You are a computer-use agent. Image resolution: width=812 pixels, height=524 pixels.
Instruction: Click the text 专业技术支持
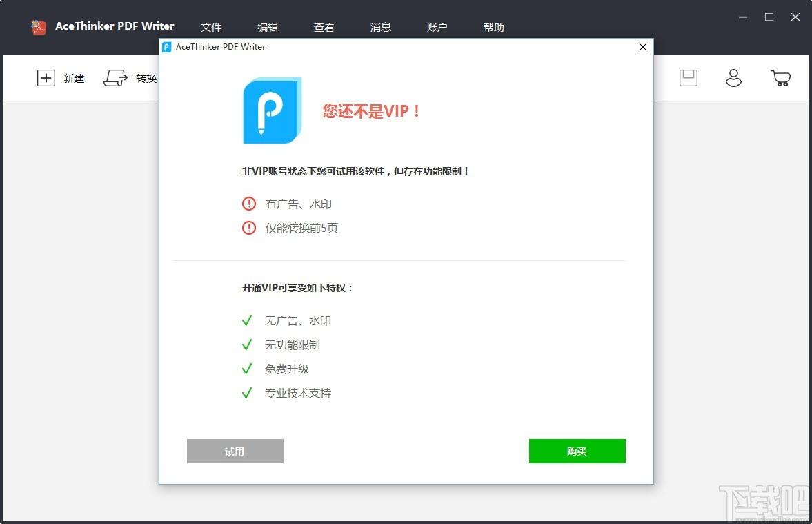(x=298, y=393)
